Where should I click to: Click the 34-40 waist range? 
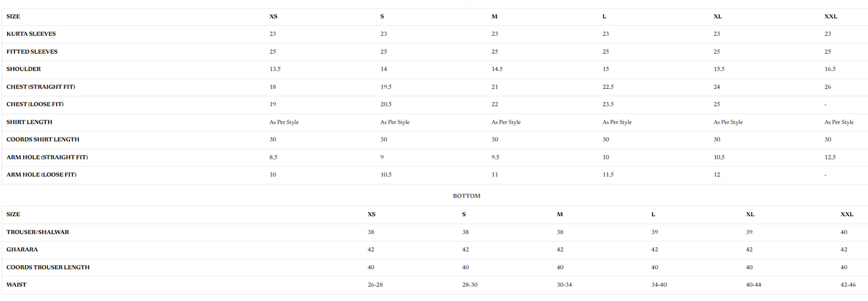coord(659,285)
